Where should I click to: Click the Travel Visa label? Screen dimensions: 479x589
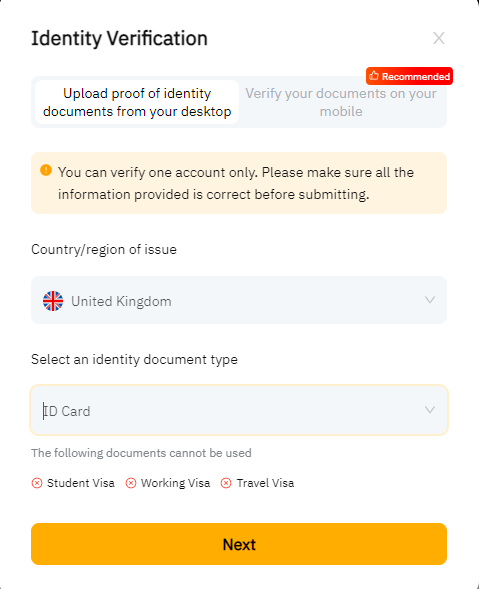[x=265, y=483]
